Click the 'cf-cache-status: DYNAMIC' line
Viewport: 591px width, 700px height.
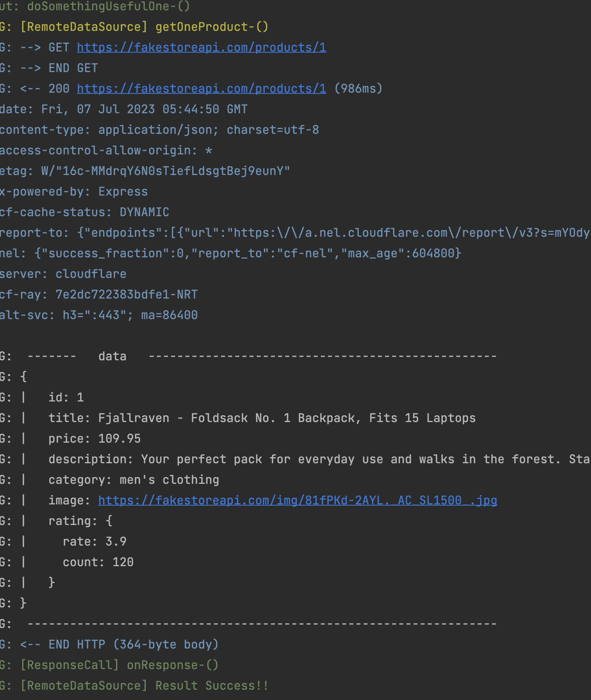click(x=84, y=212)
